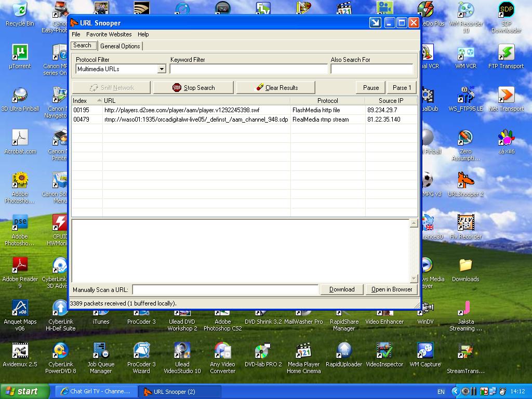Image resolution: width=532 pixels, height=399 pixels.
Task: Select the WM Recorder 10 desktop icon
Action: coord(465,17)
